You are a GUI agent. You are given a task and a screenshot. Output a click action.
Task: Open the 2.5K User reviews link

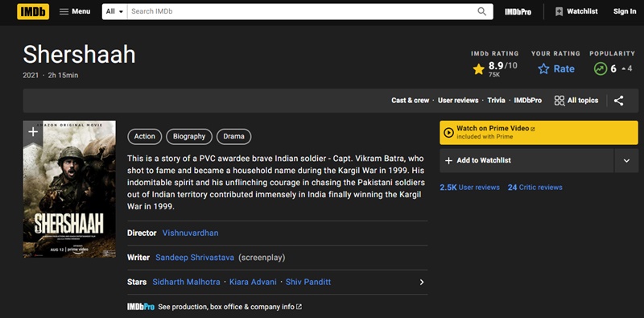click(469, 188)
